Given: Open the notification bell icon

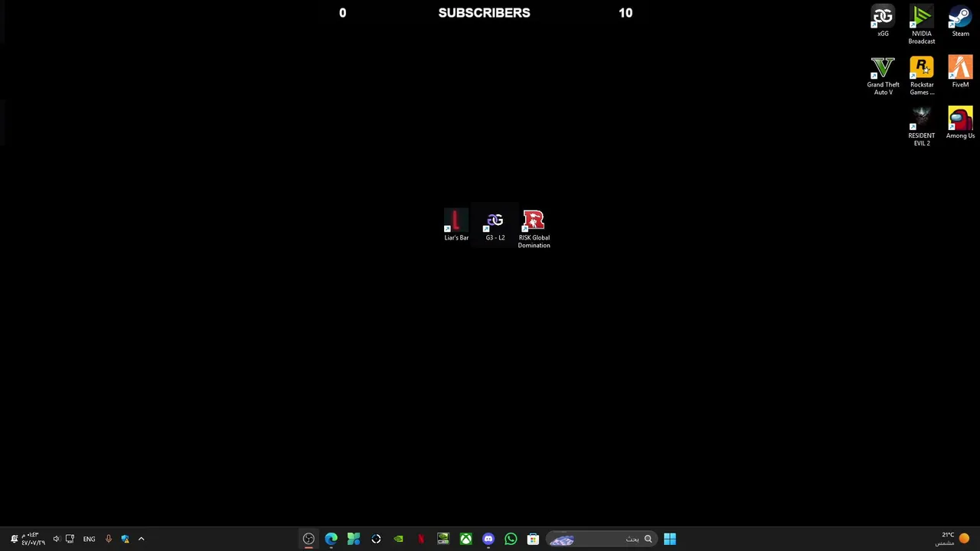Looking at the screenshot, I should pos(14,539).
